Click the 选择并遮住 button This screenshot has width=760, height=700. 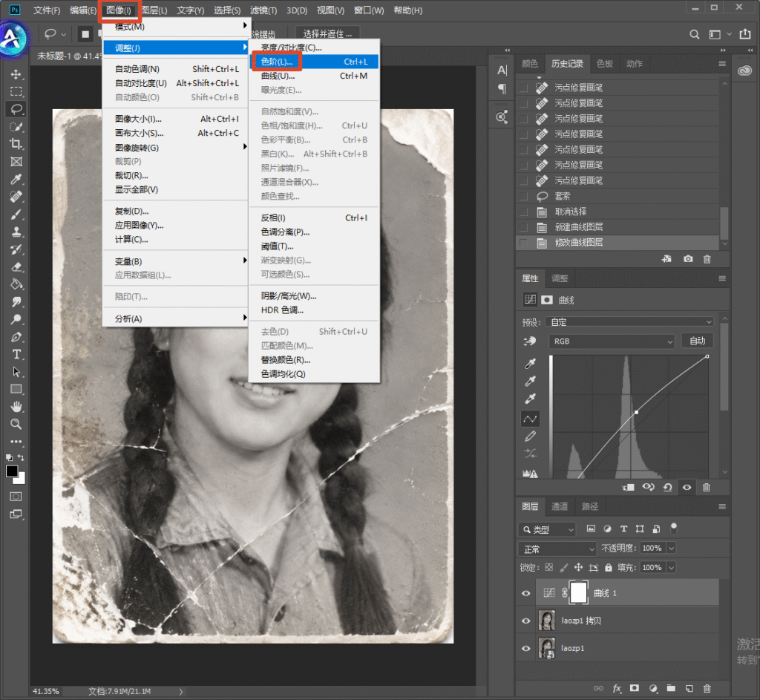click(x=327, y=34)
